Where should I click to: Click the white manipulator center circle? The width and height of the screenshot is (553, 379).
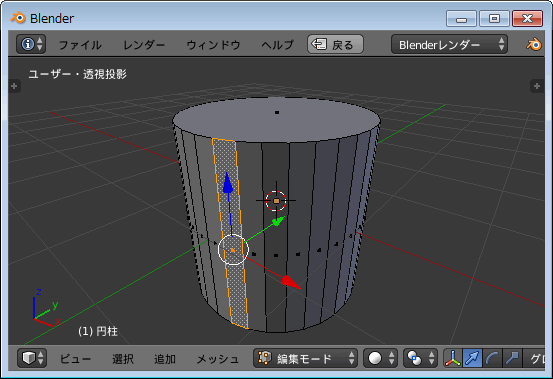(x=233, y=250)
